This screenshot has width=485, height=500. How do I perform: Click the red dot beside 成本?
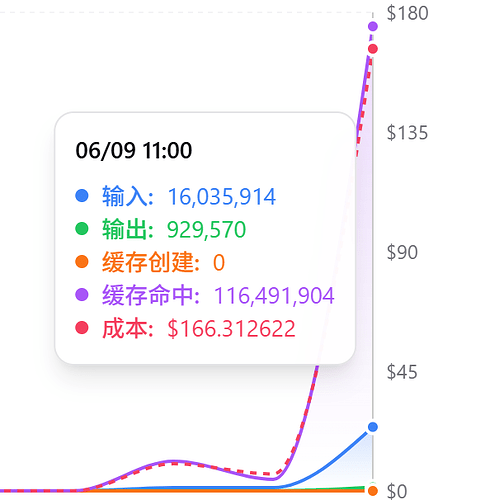coord(82,328)
